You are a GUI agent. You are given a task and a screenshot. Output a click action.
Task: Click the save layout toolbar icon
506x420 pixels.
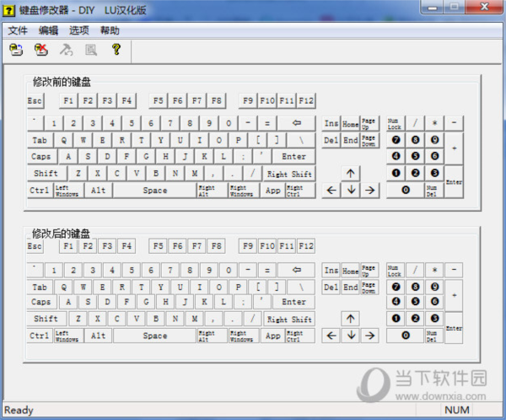point(16,50)
